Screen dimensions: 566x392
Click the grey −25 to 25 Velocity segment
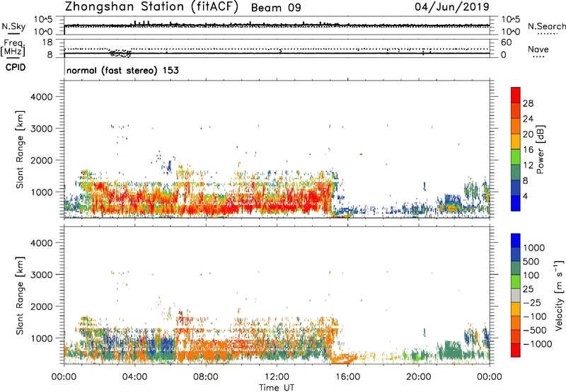516,295
